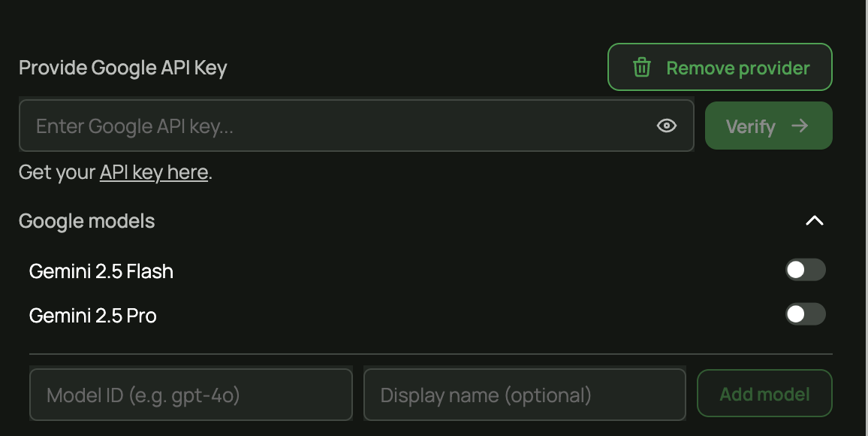Show the API key with eye icon

tap(667, 126)
